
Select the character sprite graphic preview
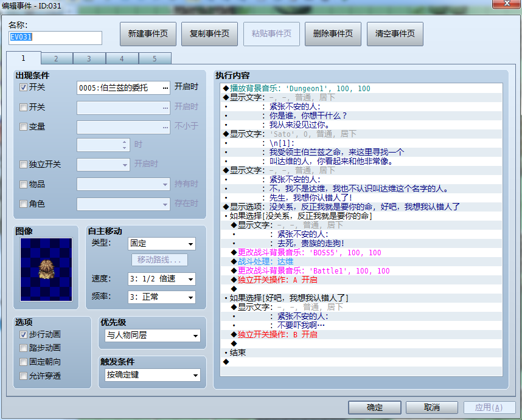(x=46, y=269)
